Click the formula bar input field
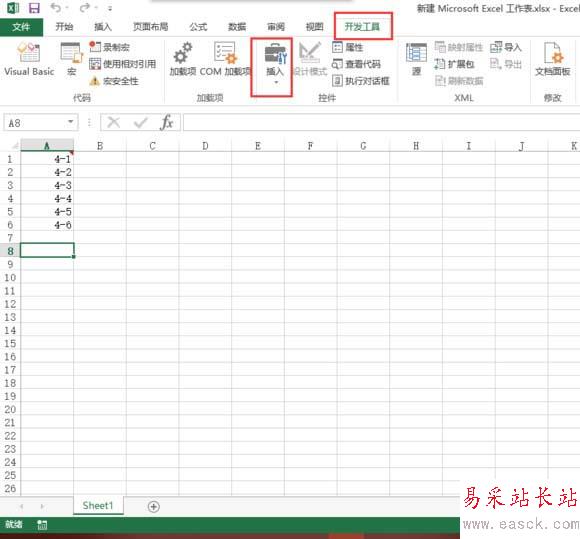Image resolution: width=580 pixels, height=539 pixels. click(381, 122)
